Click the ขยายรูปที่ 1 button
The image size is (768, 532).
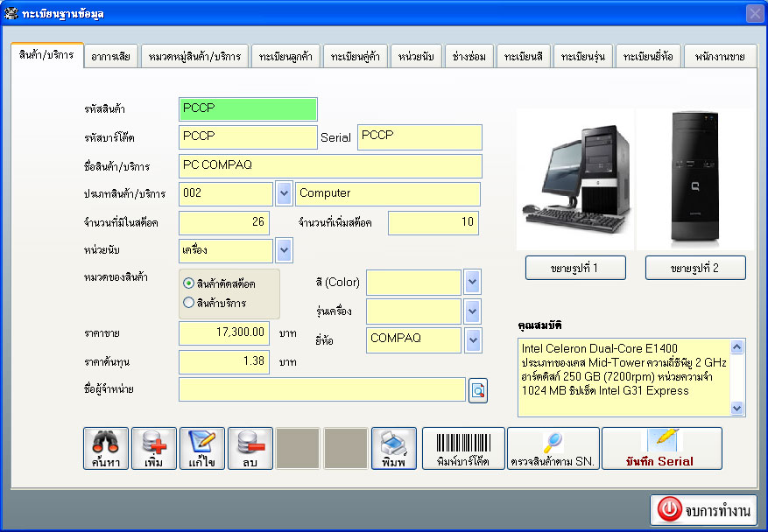point(575,268)
